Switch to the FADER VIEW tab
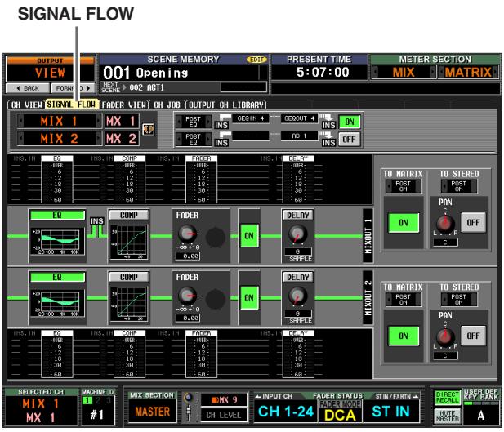The image size is (504, 432). click(x=124, y=105)
